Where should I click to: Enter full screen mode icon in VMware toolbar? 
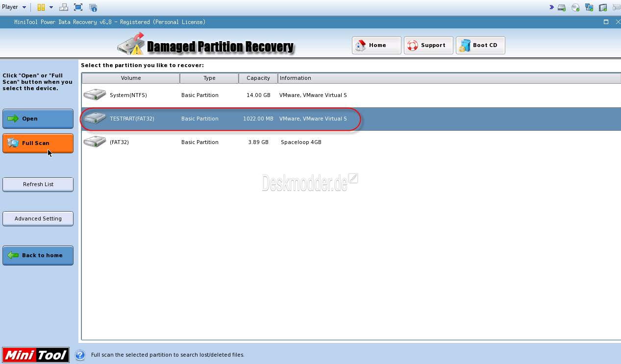[78, 7]
